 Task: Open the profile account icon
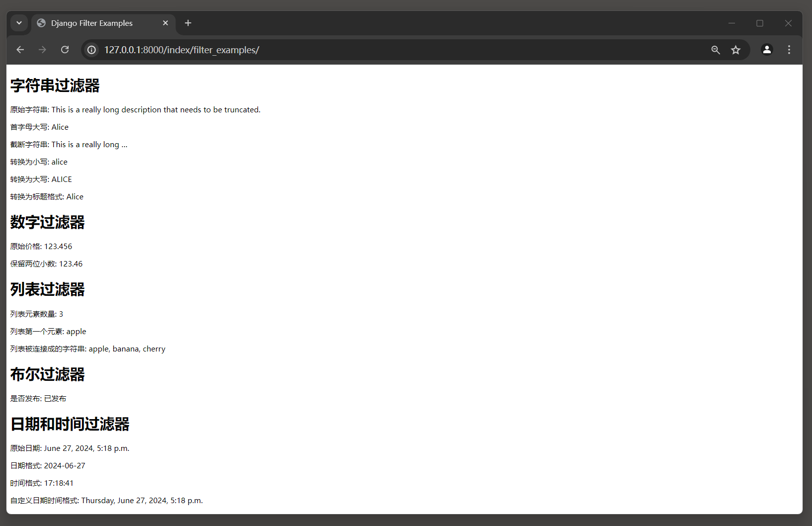pos(767,50)
